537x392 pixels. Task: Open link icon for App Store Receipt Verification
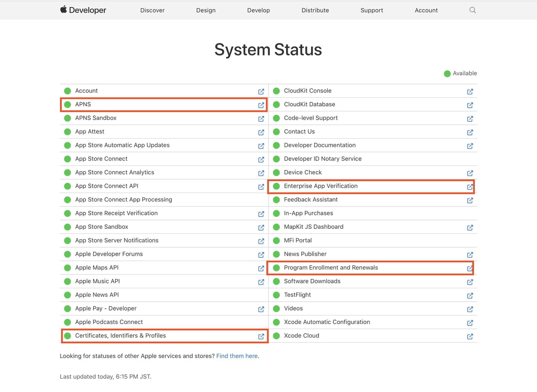point(261,214)
